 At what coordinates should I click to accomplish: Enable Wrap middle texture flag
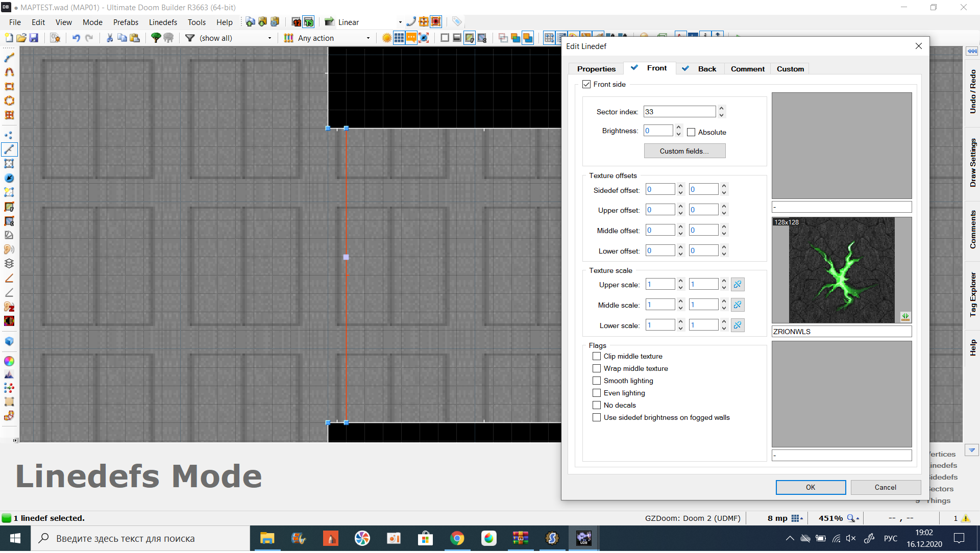coord(597,369)
